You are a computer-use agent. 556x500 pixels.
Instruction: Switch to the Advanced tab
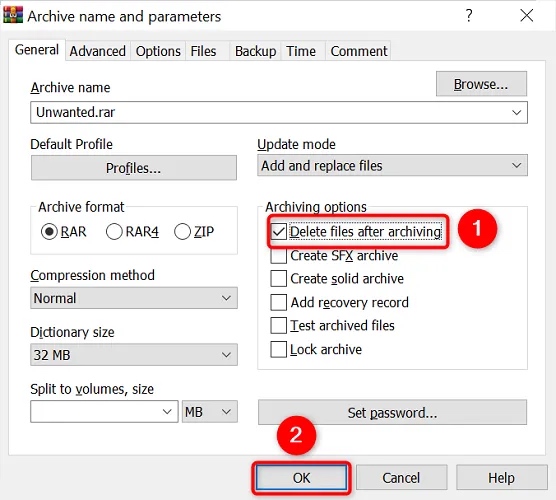click(x=98, y=51)
